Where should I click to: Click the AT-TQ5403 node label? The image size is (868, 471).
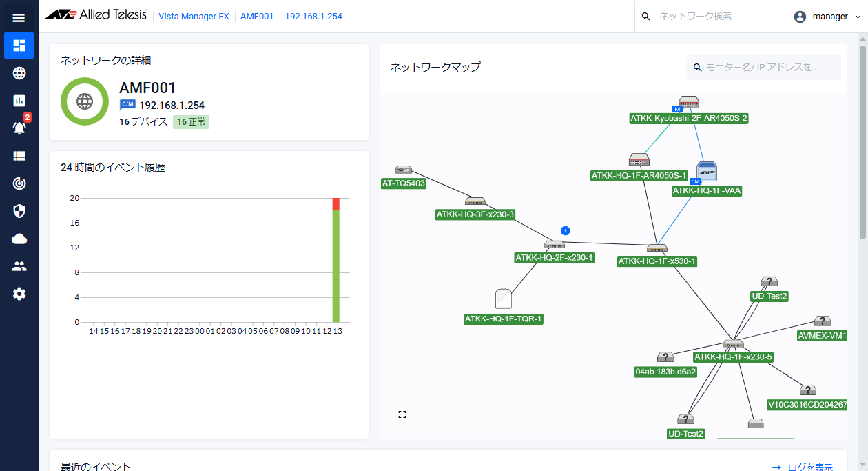click(x=404, y=183)
